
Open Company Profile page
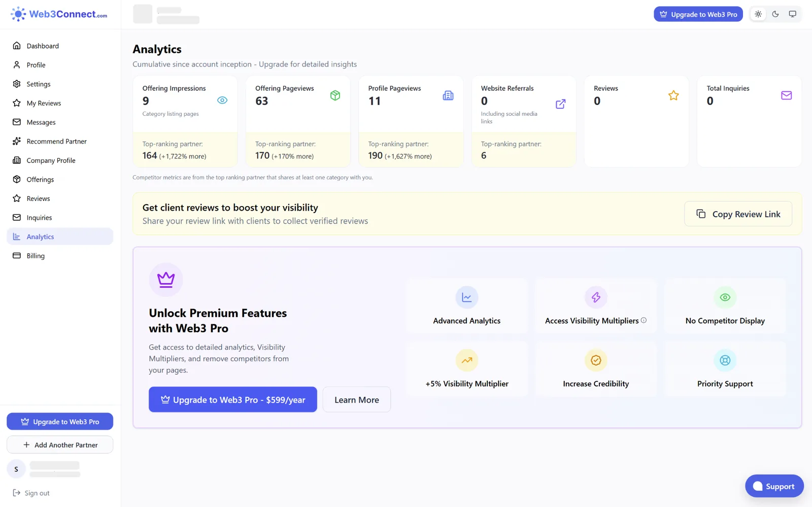pyautogui.click(x=60, y=160)
